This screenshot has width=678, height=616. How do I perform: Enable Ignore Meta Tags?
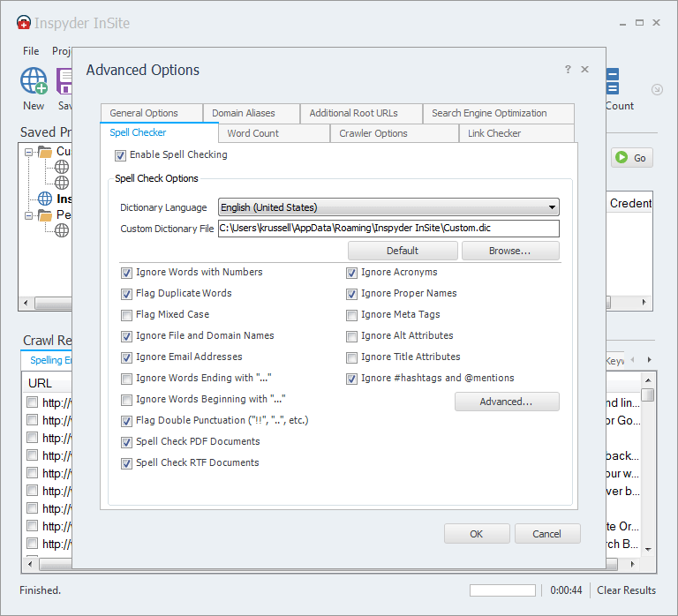tap(351, 315)
